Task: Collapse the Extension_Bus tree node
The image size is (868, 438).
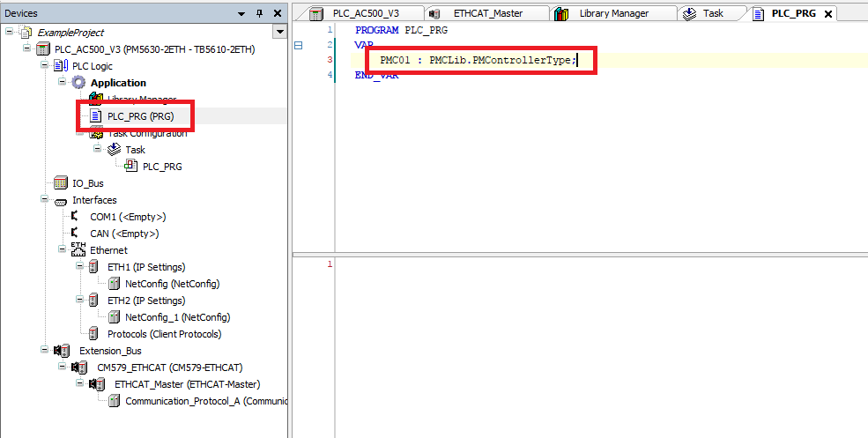Action: [x=45, y=351]
